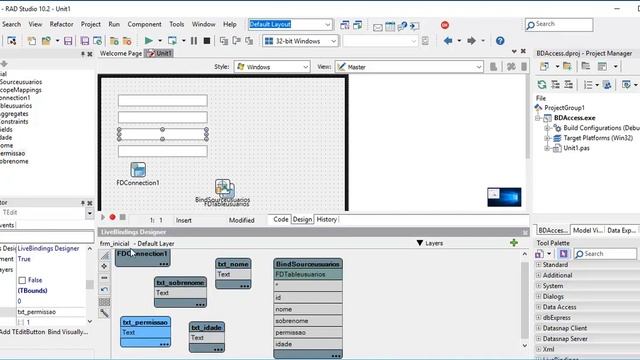
Task: Open the 32-bit Windows platform dropdown
Action: (x=333, y=41)
